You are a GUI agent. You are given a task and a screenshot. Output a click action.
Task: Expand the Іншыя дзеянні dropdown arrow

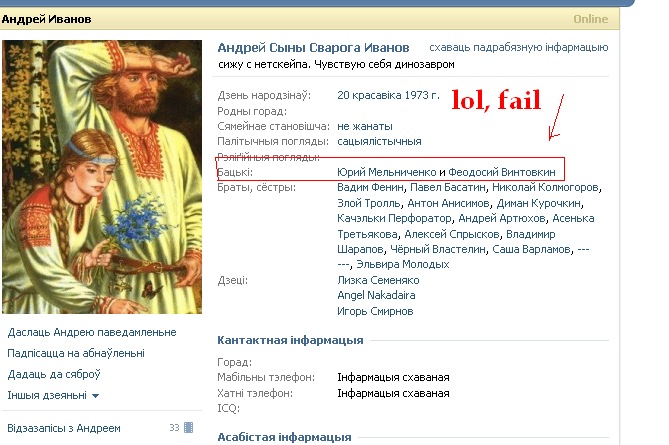point(96,396)
